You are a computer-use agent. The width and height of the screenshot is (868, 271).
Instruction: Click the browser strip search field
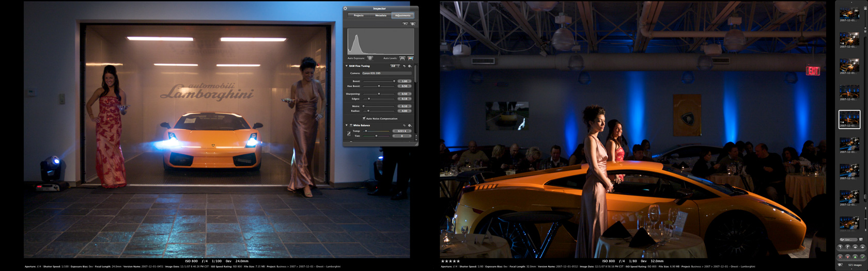(x=848, y=240)
